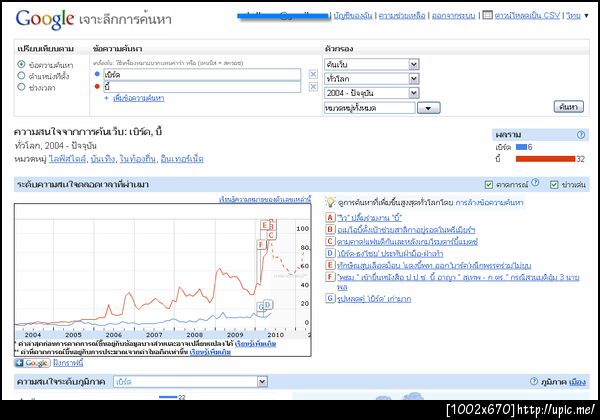Select marker F on the chart
The height and width of the screenshot is (420, 600).
[261, 244]
